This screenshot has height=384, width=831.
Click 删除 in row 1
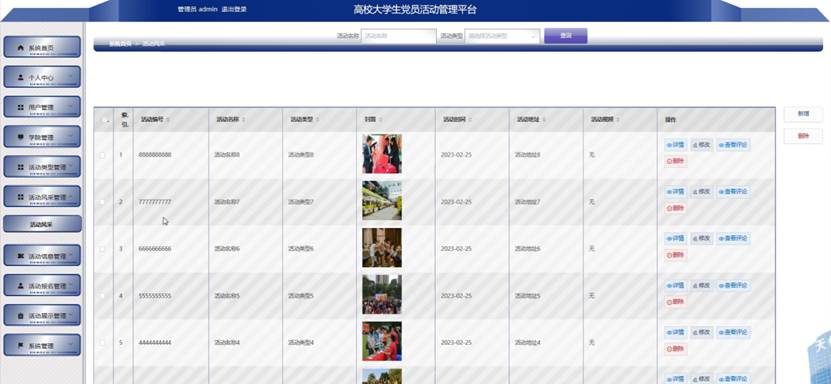click(x=676, y=161)
